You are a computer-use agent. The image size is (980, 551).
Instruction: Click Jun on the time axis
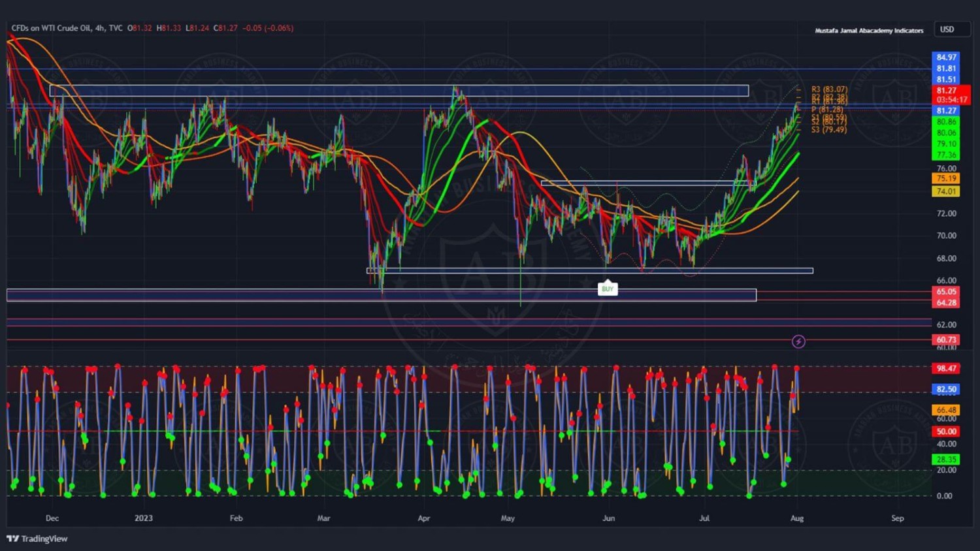tap(608, 518)
